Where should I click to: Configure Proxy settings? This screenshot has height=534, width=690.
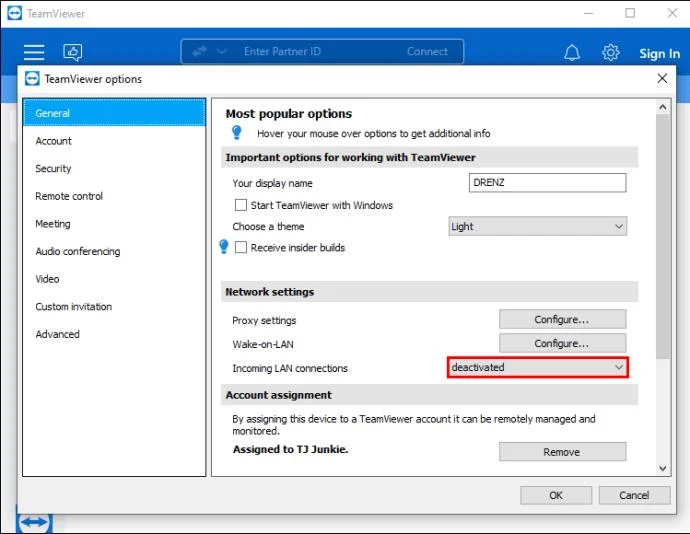tap(562, 319)
